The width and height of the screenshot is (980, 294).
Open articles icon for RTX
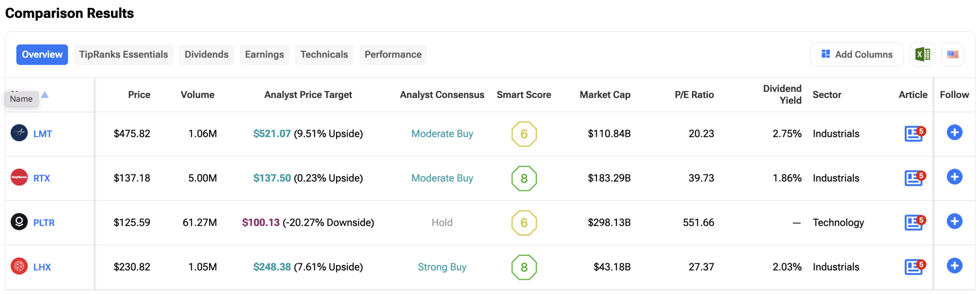pos(914,178)
